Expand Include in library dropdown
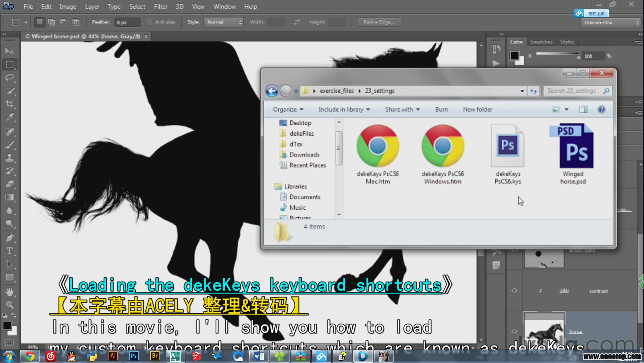644x363 pixels. tap(344, 110)
